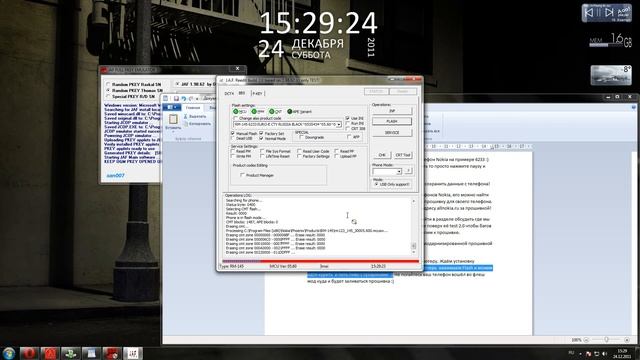Click the Redo icon in WordPad toolbar
Image resolution: width=640 pixels, height=360 pixels.
[191, 99]
